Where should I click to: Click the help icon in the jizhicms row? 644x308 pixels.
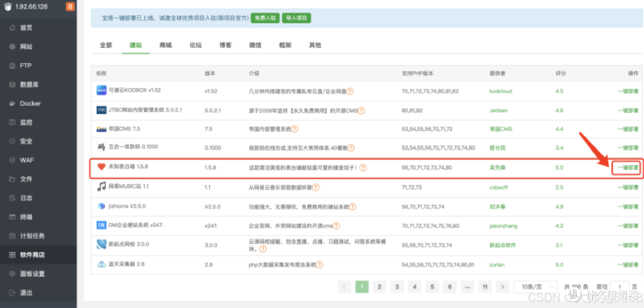click(352, 207)
